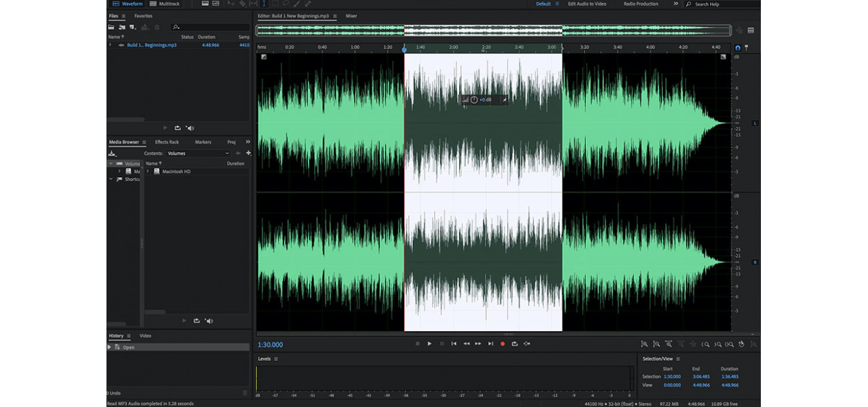Select the Slip tool in the toolbar
This screenshot has width=868, height=407.
253,3
